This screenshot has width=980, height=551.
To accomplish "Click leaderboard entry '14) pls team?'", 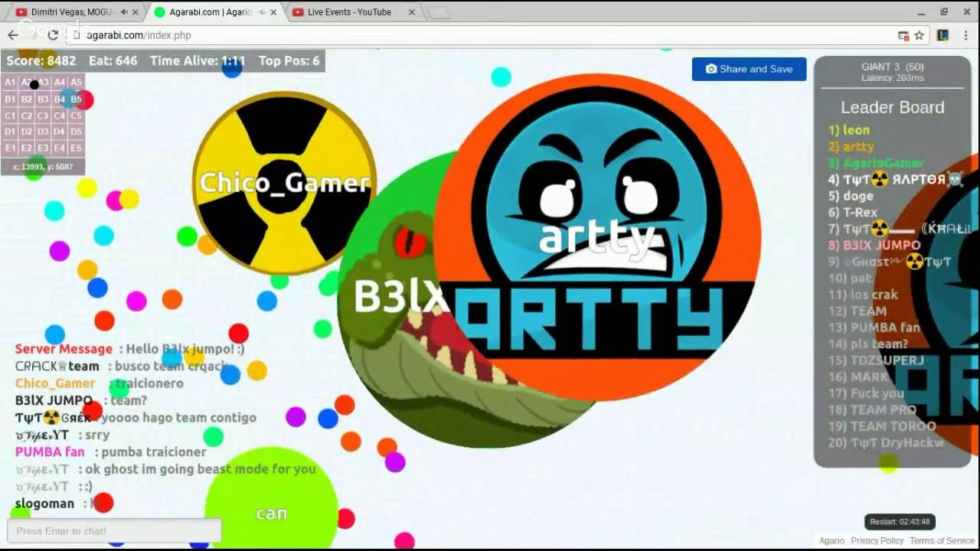I will pyautogui.click(x=868, y=344).
